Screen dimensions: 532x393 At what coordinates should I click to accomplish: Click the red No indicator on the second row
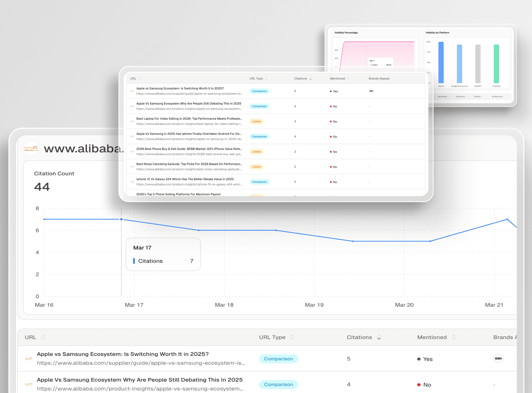click(x=420, y=385)
